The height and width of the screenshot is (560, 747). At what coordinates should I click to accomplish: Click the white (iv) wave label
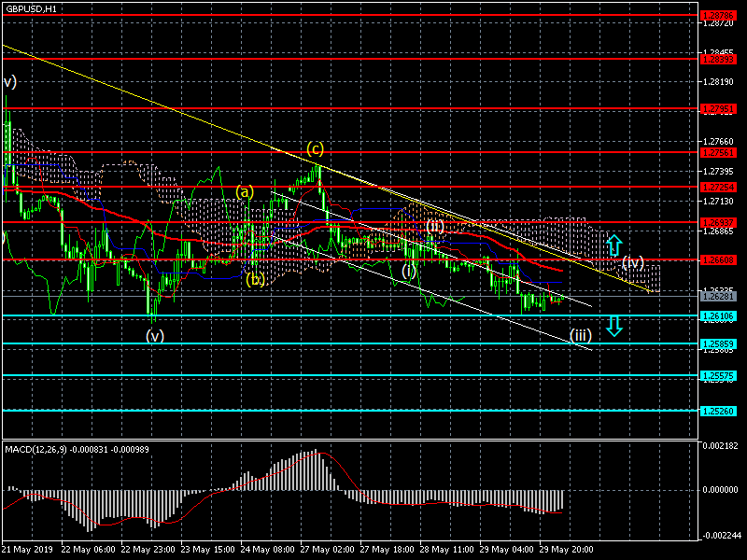point(633,262)
